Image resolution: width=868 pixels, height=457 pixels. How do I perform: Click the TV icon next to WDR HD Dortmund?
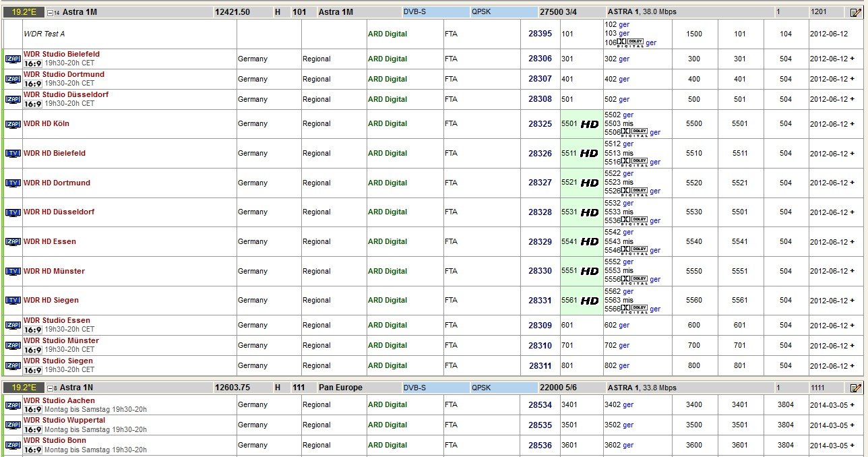tap(13, 183)
